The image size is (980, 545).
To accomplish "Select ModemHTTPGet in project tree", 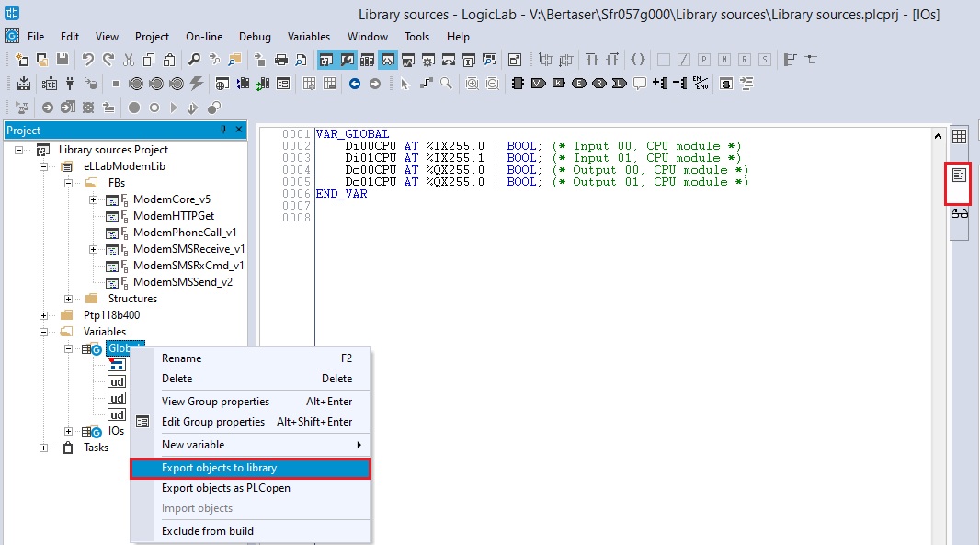I will point(173,216).
